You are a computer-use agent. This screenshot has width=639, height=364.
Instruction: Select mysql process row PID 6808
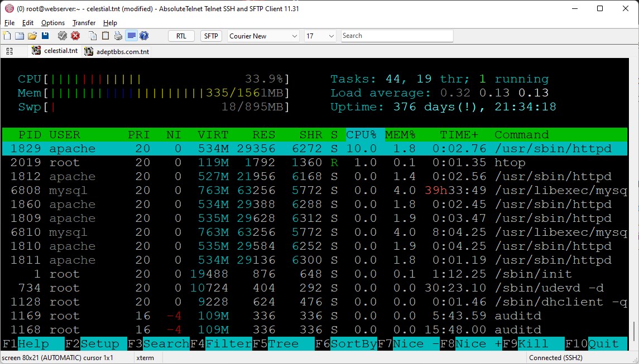[x=315, y=191]
